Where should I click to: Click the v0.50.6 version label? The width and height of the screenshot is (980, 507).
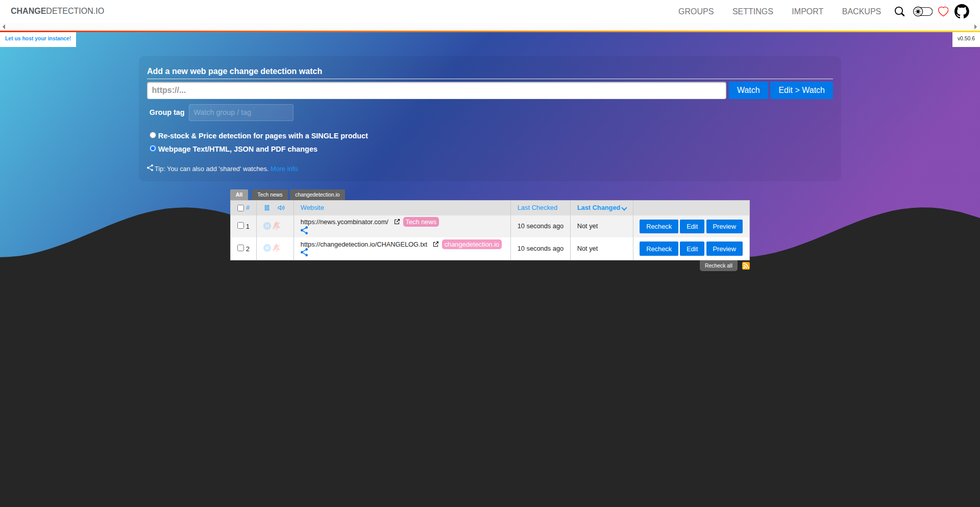coord(966,39)
